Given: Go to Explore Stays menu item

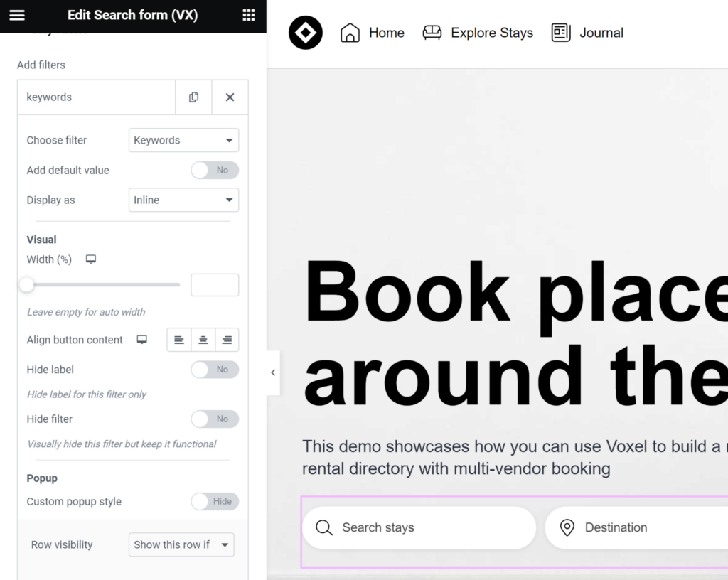Looking at the screenshot, I should pyautogui.click(x=478, y=33).
